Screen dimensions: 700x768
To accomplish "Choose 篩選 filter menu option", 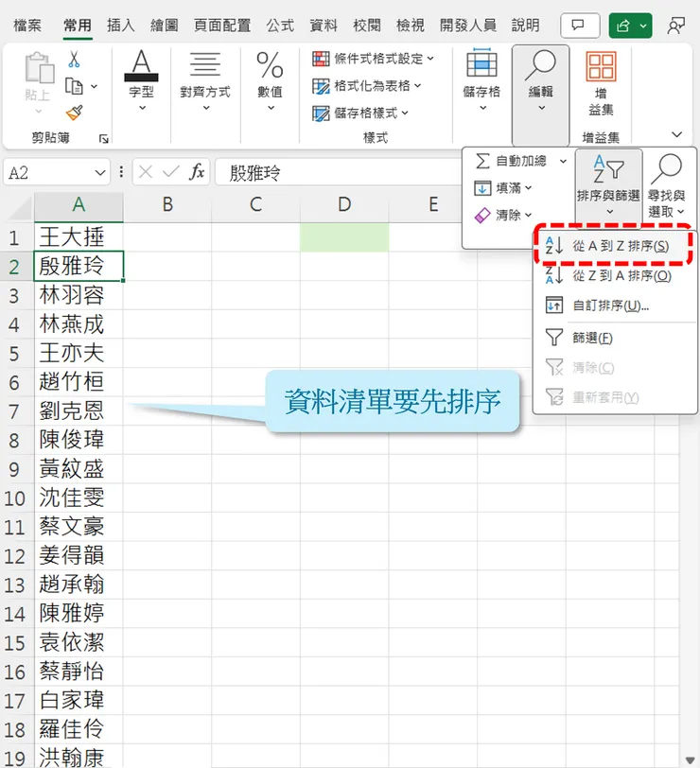I will 614,338.
